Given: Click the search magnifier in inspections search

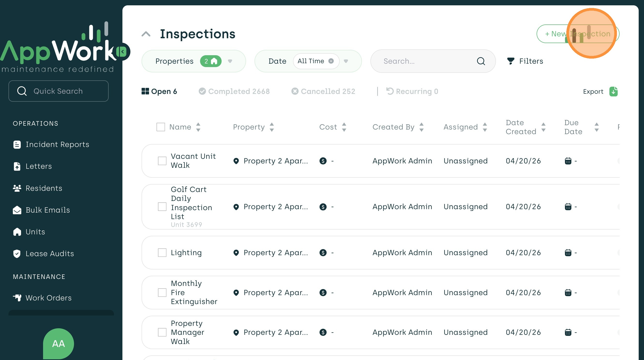Looking at the screenshot, I should [480, 61].
